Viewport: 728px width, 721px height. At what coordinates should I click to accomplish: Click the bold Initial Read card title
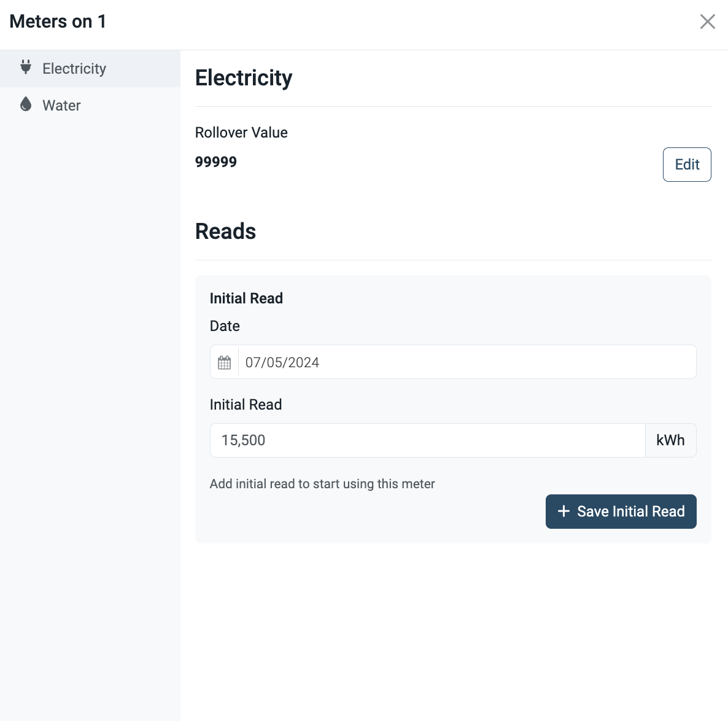[246, 298]
